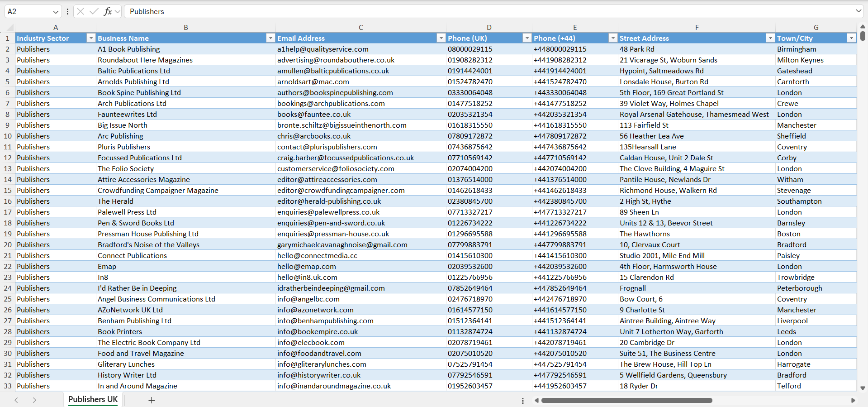Screen dimensions: 868x407
Task: Select column F header
Action: click(697, 27)
